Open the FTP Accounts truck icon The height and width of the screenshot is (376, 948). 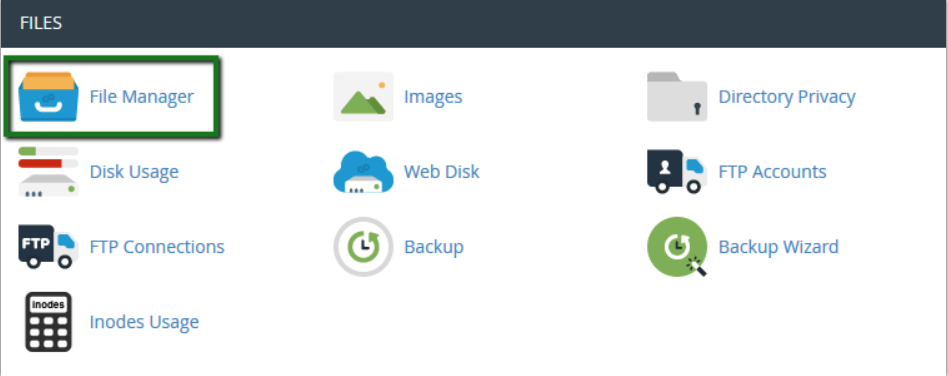pyautogui.click(x=677, y=172)
